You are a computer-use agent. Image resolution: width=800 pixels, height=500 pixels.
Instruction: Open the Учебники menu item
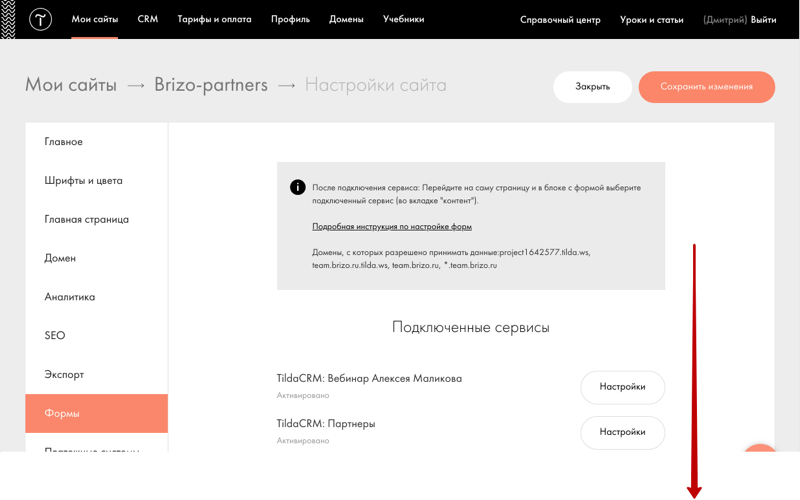pos(403,19)
